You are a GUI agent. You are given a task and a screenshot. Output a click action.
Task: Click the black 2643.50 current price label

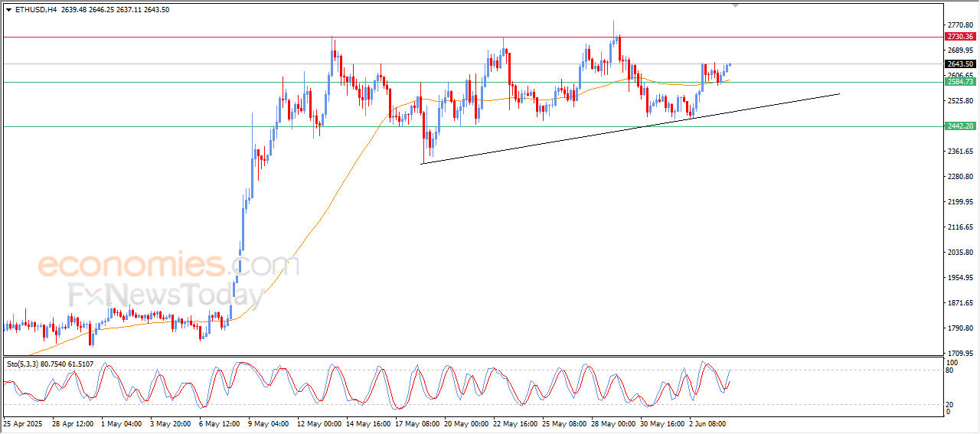click(x=960, y=64)
